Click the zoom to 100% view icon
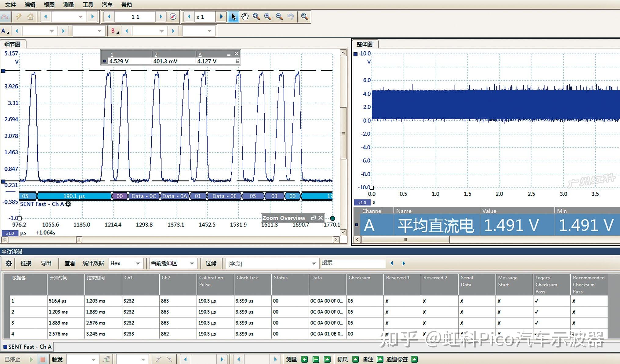Screen dimensions: 620x364 coord(304,17)
